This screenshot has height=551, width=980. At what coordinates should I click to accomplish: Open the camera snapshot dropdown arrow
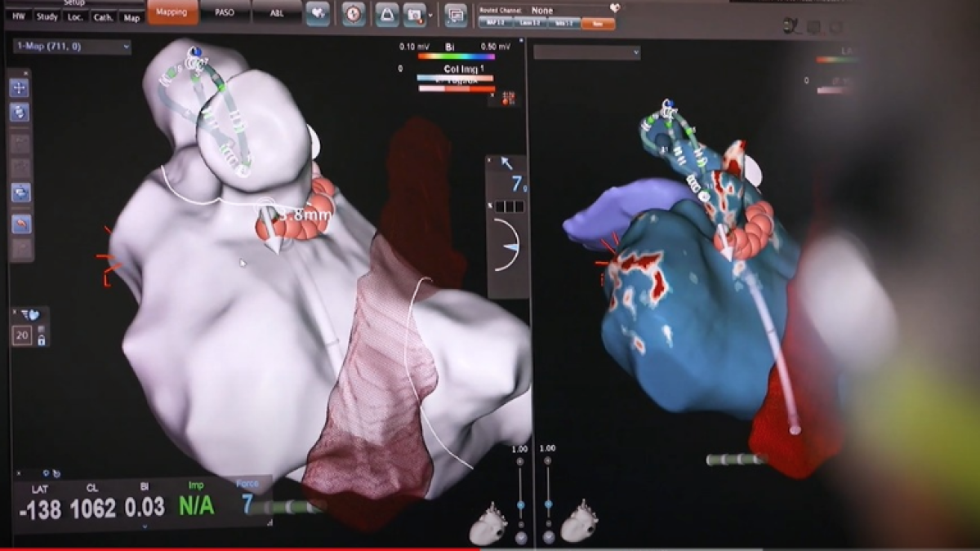pos(430,15)
